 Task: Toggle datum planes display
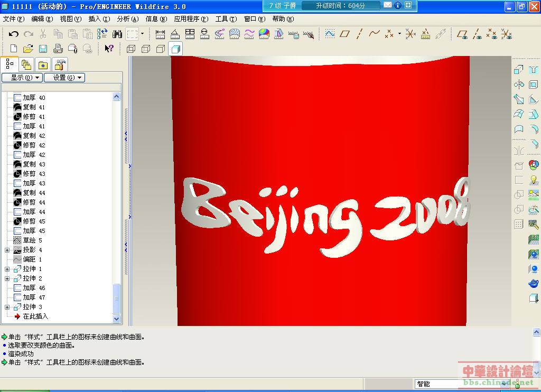pyautogui.click(x=462, y=34)
